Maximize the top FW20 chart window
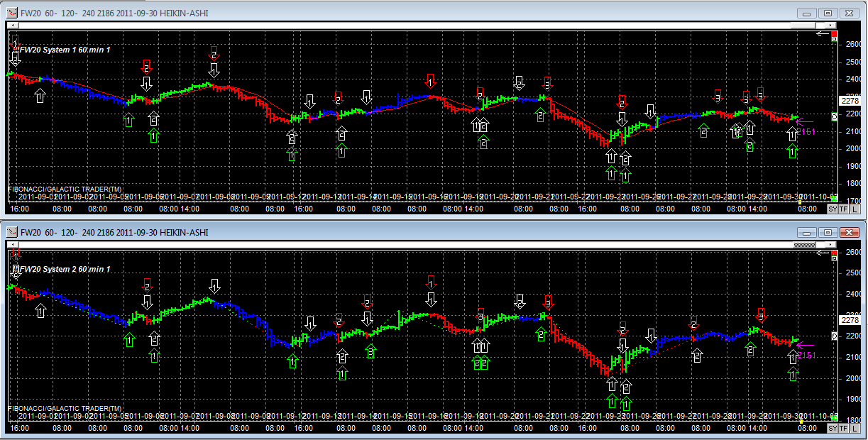Image resolution: width=868 pixels, height=440 pixels. [x=828, y=13]
